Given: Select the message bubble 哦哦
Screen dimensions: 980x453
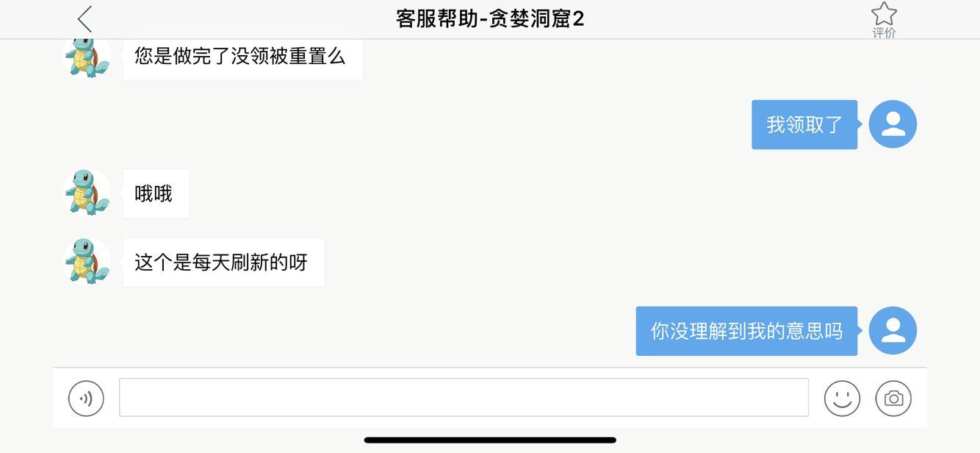Looking at the screenshot, I should point(156,193).
